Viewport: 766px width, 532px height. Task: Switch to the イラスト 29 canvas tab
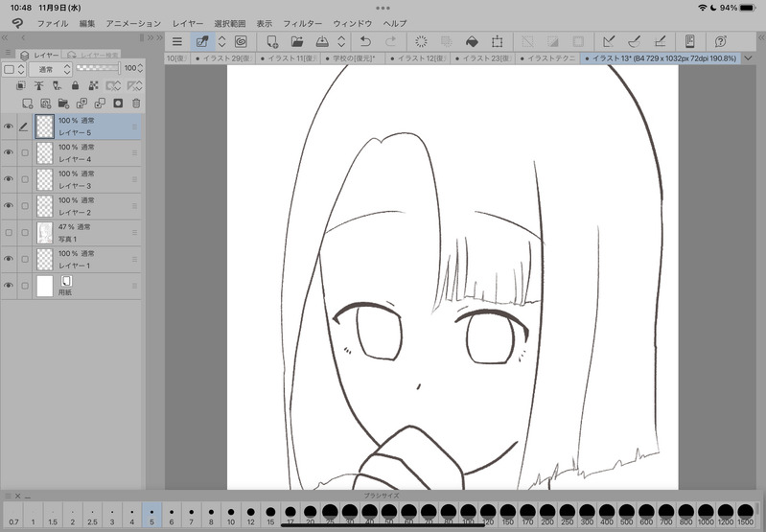coord(223,58)
